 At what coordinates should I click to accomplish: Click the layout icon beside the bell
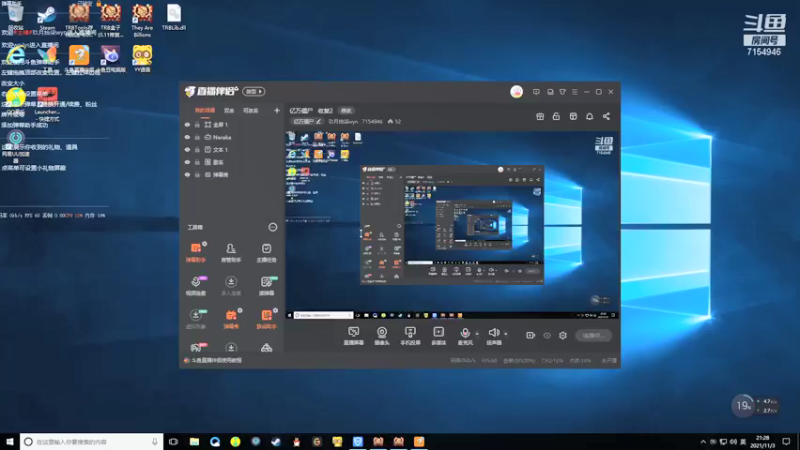click(x=573, y=116)
